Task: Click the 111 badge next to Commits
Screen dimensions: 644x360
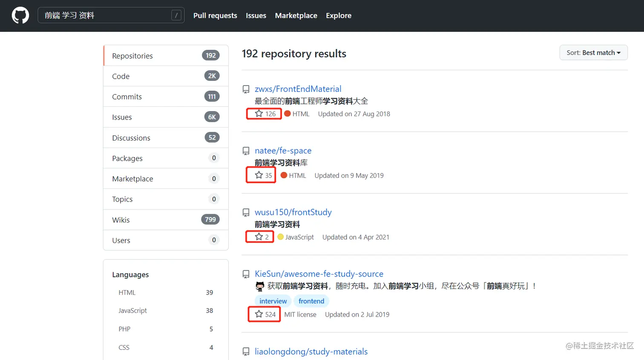Action: [x=212, y=97]
